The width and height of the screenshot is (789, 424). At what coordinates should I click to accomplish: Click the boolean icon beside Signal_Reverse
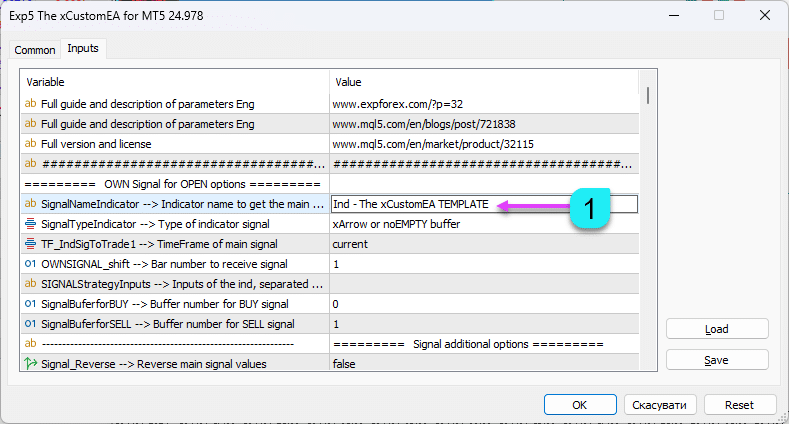30,365
